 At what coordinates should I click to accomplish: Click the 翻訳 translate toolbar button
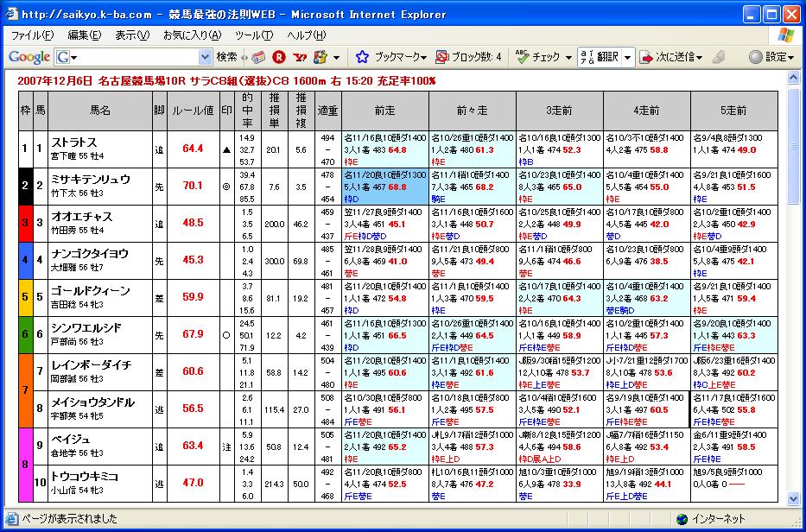click(x=600, y=57)
